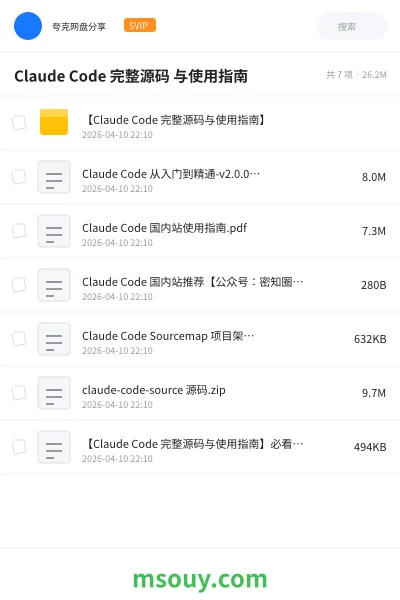Check the box for Sourcemap 项目架 file
This screenshot has height=600, width=400.
pyautogui.click(x=19, y=339)
